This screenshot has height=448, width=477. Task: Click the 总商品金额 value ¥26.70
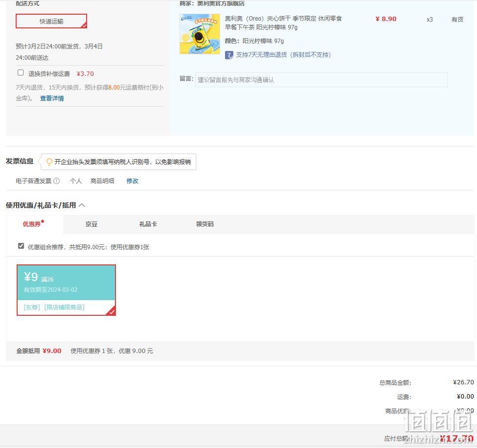pos(463,382)
